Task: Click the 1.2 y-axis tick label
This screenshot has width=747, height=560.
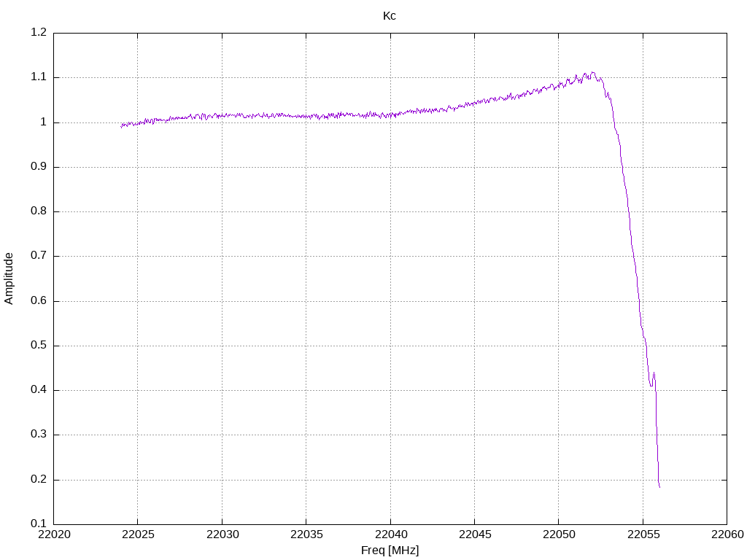Action: point(39,32)
